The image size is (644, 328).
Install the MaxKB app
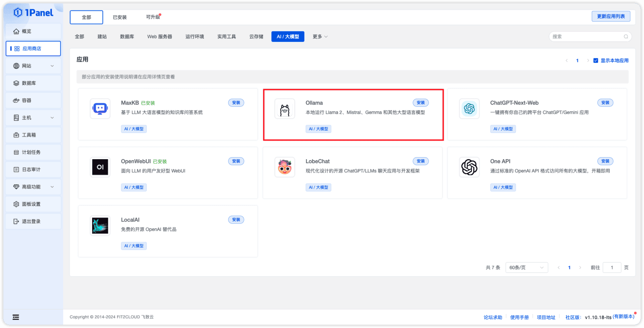pos(236,103)
